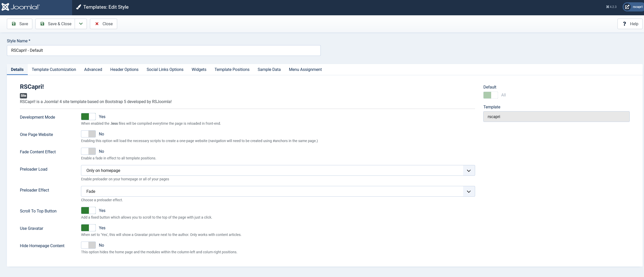Click the RSCapri! heading text

coord(32,87)
